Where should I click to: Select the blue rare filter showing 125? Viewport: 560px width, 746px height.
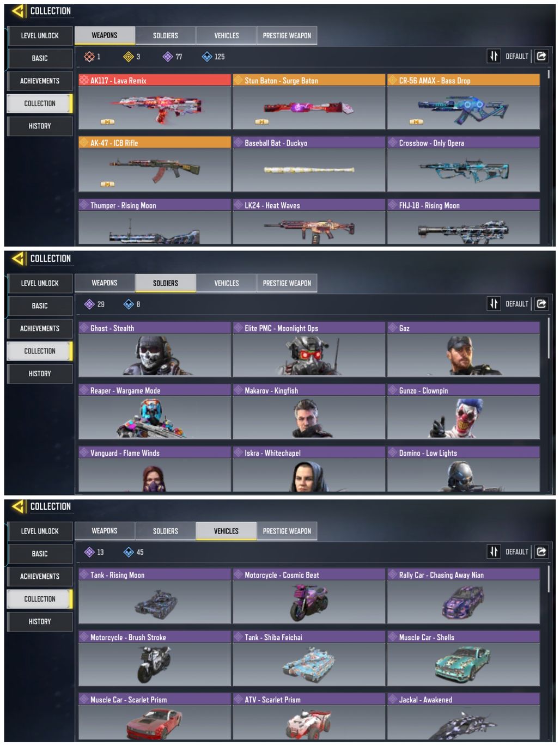click(x=213, y=57)
